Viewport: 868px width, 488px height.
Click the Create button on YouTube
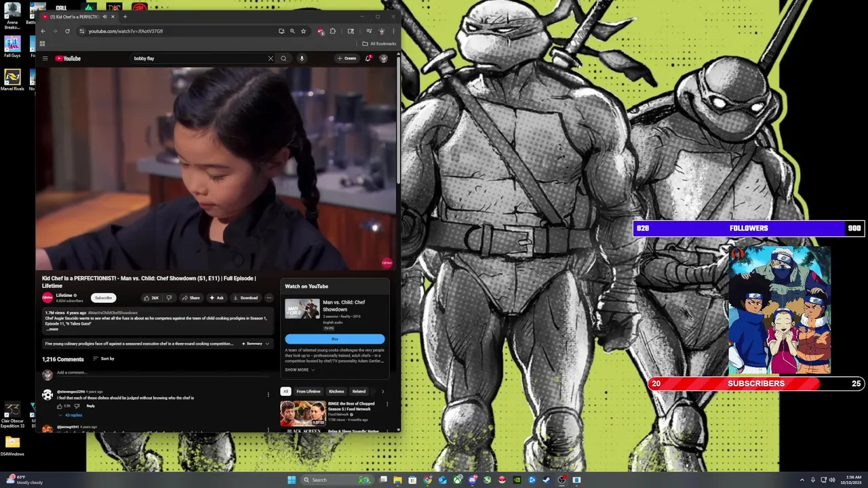(347, 58)
